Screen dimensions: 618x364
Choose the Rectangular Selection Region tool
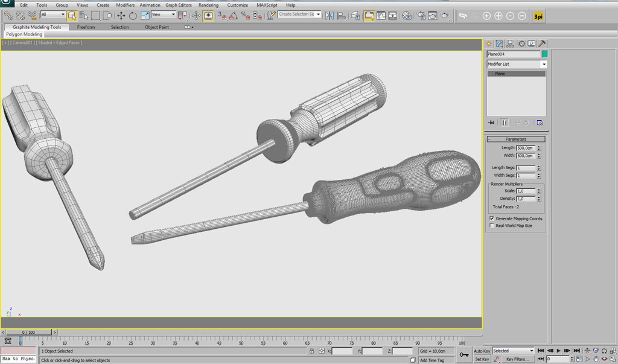[95, 16]
